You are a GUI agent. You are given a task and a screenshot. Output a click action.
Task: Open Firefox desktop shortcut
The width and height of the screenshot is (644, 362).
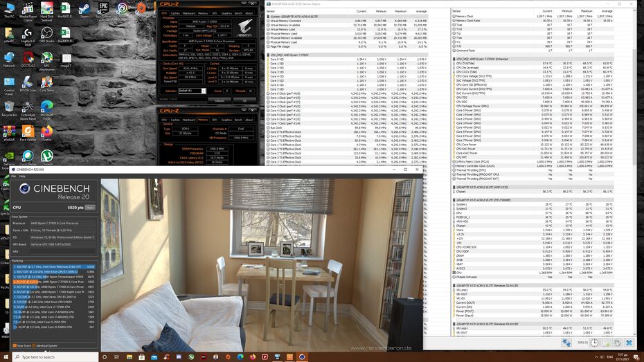point(47,134)
